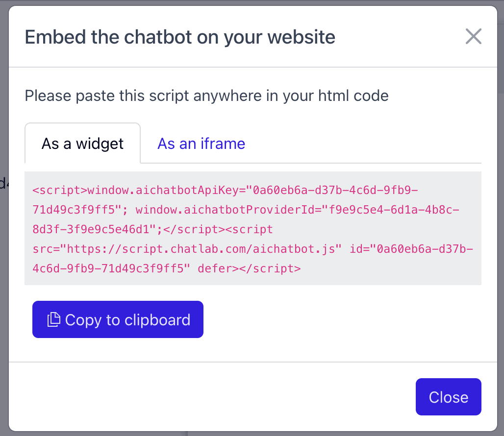The height and width of the screenshot is (436, 504).
Task: Click the script.chatlab.com URL in the code
Action: click(204, 249)
